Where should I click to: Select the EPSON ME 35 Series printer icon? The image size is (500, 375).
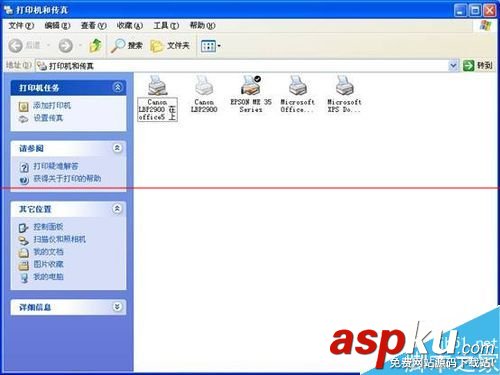tap(251, 86)
